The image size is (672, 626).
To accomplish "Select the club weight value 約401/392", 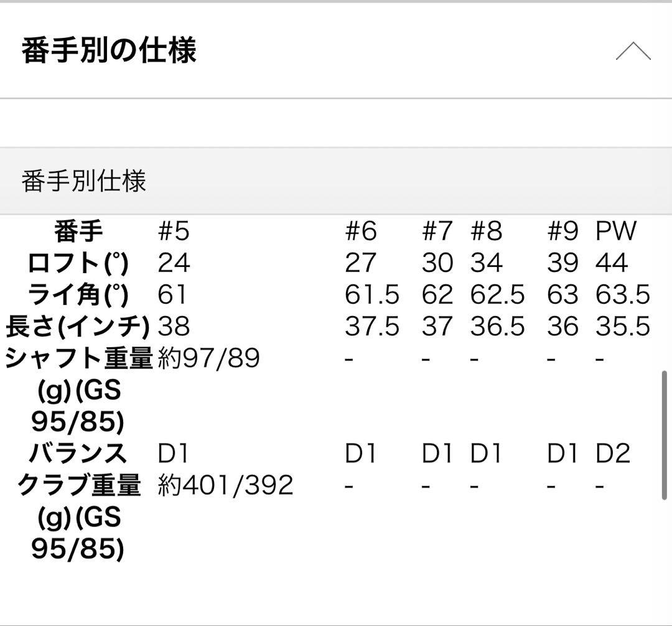I will click(225, 485).
